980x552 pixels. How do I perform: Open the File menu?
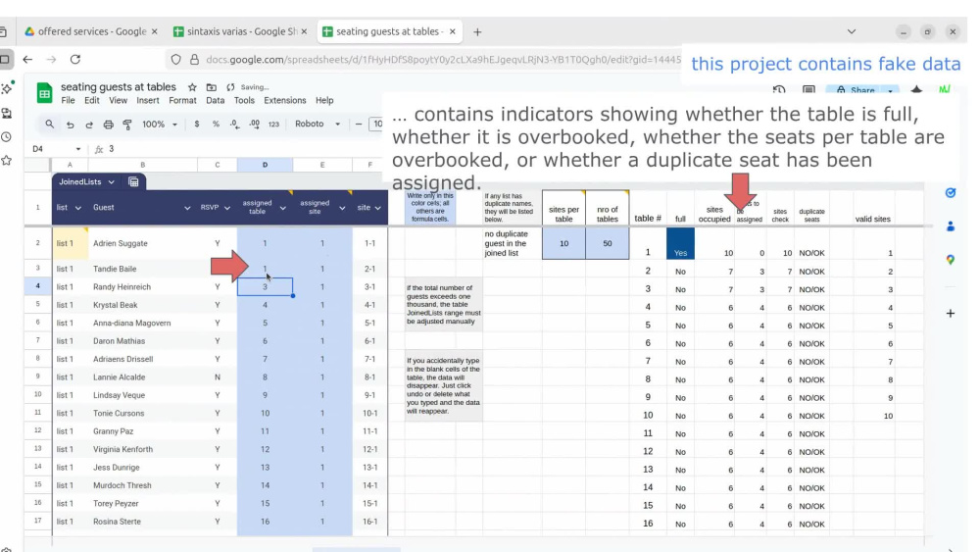pyautogui.click(x=68, y=100)
